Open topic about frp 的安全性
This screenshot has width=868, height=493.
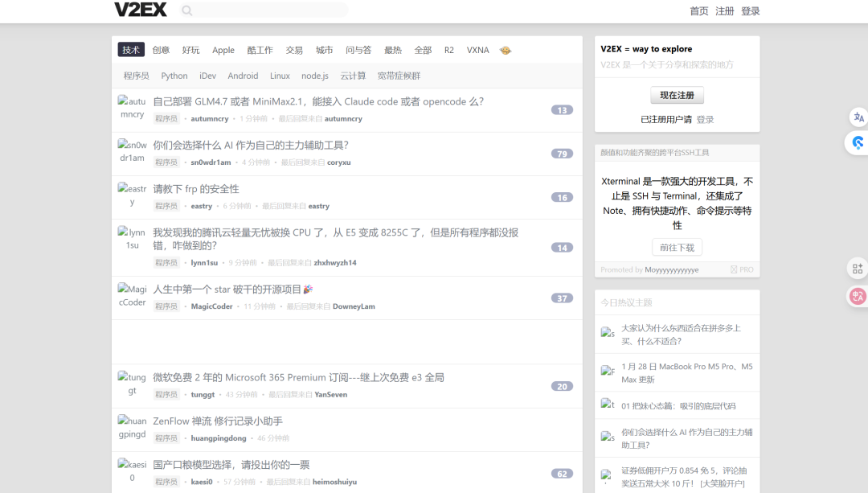[x=196, y=189]
